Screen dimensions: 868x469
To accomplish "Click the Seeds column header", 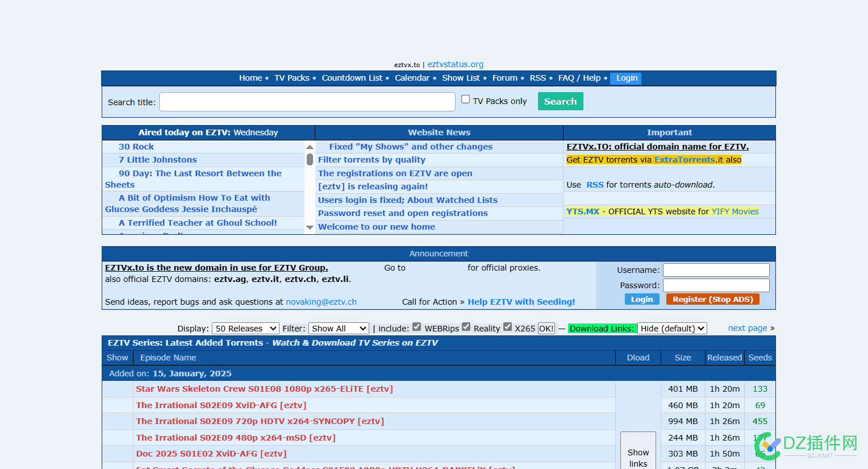I will (x=760, y=358).
